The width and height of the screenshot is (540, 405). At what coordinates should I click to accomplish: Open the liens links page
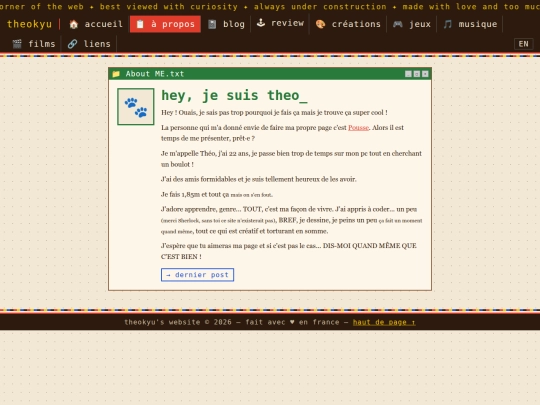coord(89,44)
